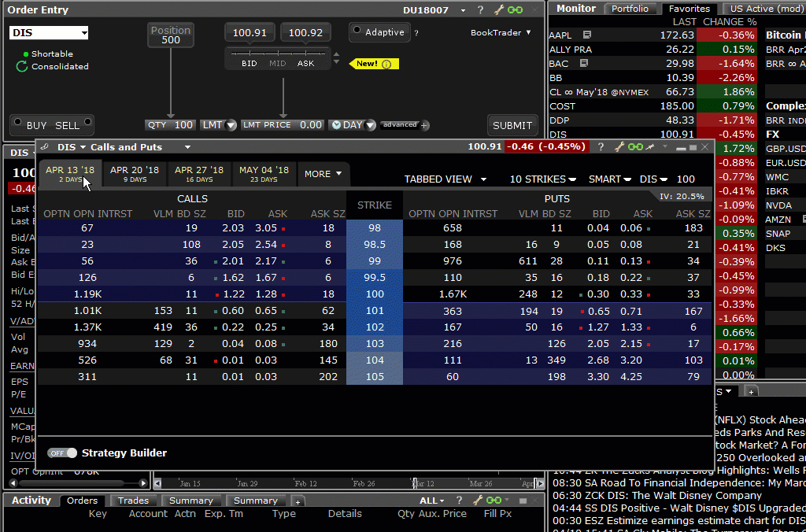Select APR 20 '18 expiration tab
Viewport: 806px width, 532px height.
tap(135, 174)
